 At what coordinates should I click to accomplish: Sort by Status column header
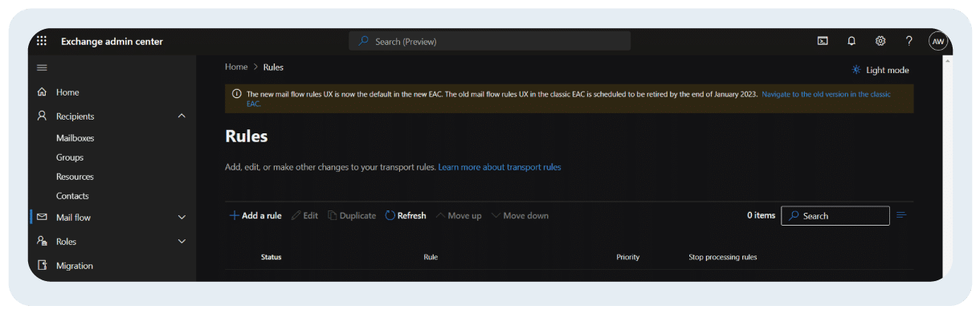pos(271,257)
